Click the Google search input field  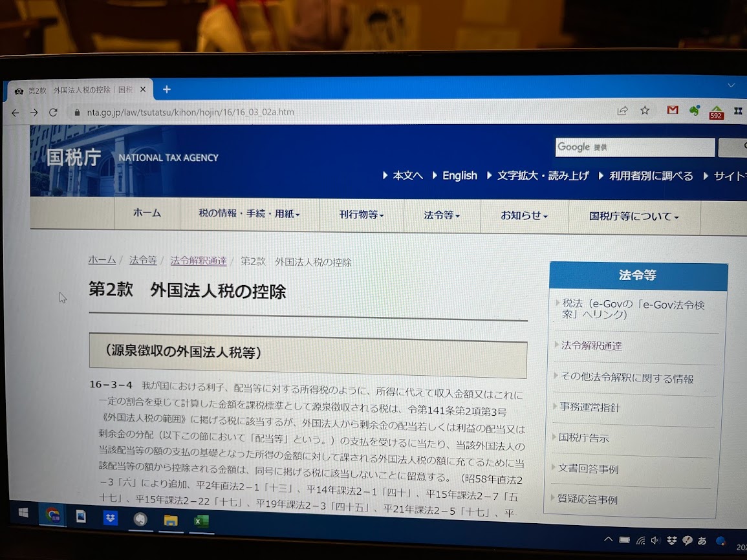(x=635, y=147)
